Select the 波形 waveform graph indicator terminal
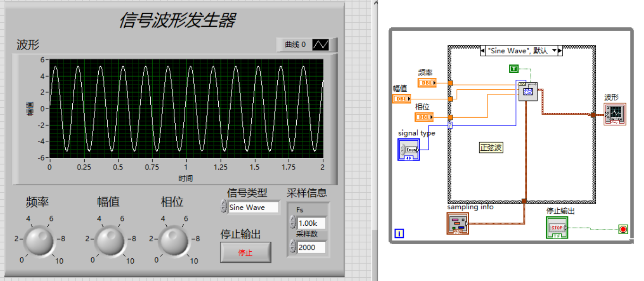Viewport: 644px width, 281px height. pos(615,114)
